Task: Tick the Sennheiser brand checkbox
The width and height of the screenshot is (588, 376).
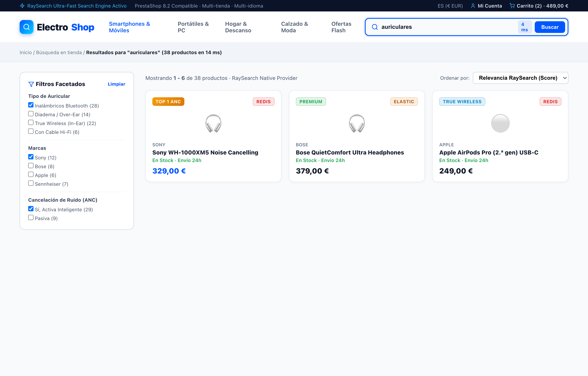Action: tap(31, 183)
